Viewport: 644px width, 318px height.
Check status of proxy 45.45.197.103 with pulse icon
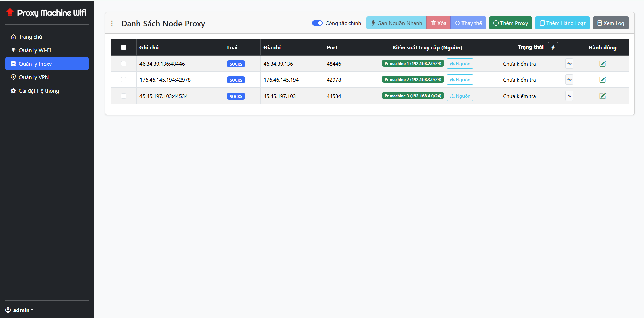click(x=569, y=96)
